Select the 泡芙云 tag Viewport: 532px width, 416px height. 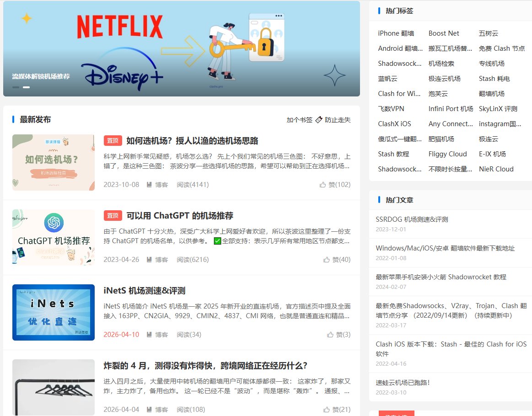click(x=438, y=94)
